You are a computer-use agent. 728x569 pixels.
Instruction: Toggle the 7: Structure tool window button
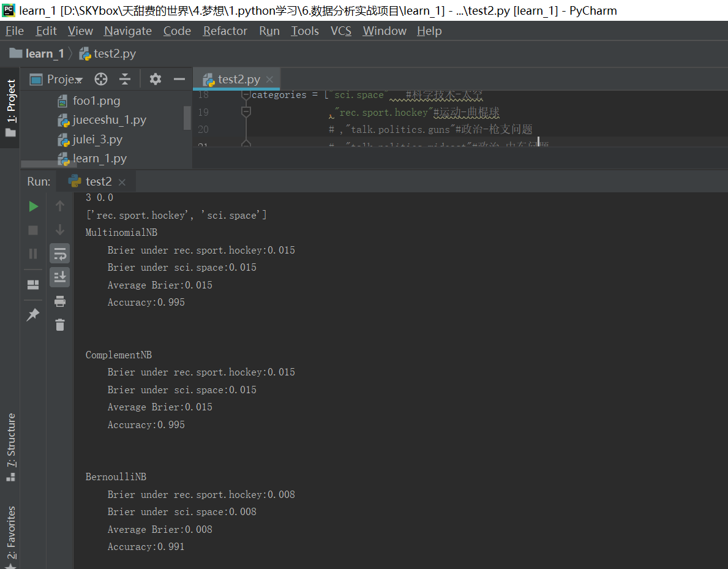pos(10,447)
